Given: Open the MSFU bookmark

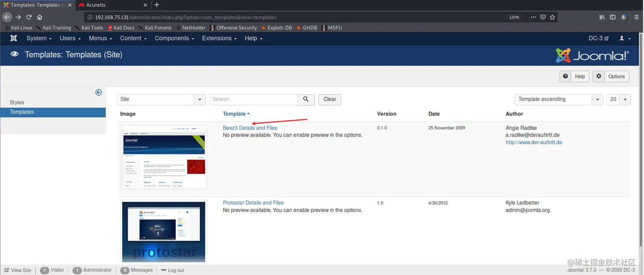Looking at the screenshot, I should 331,28.
